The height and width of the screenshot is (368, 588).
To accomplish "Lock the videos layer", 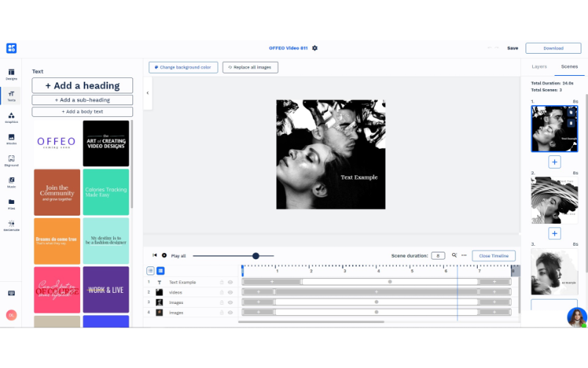I will [222, 292].
